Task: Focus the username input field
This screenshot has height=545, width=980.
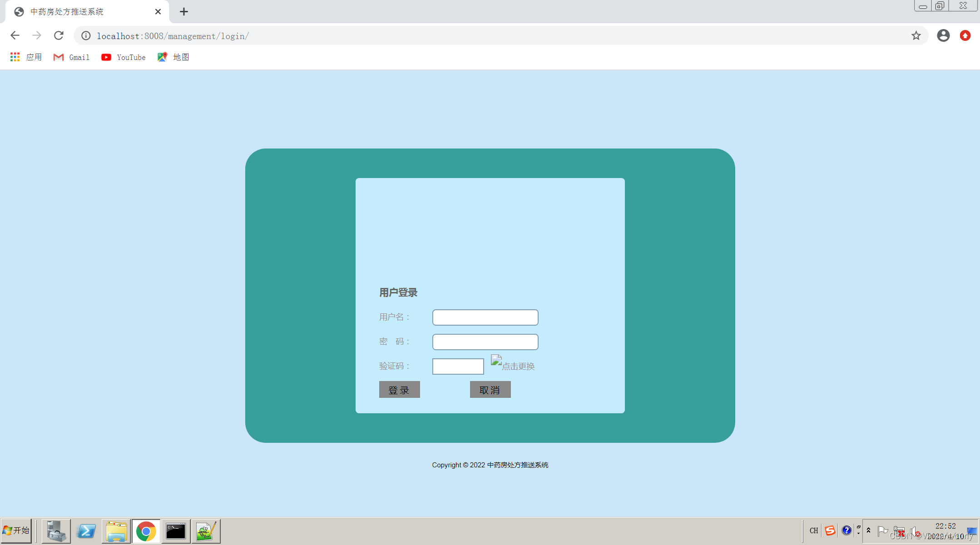Action: pyautogui.click(x=485, y=317)
